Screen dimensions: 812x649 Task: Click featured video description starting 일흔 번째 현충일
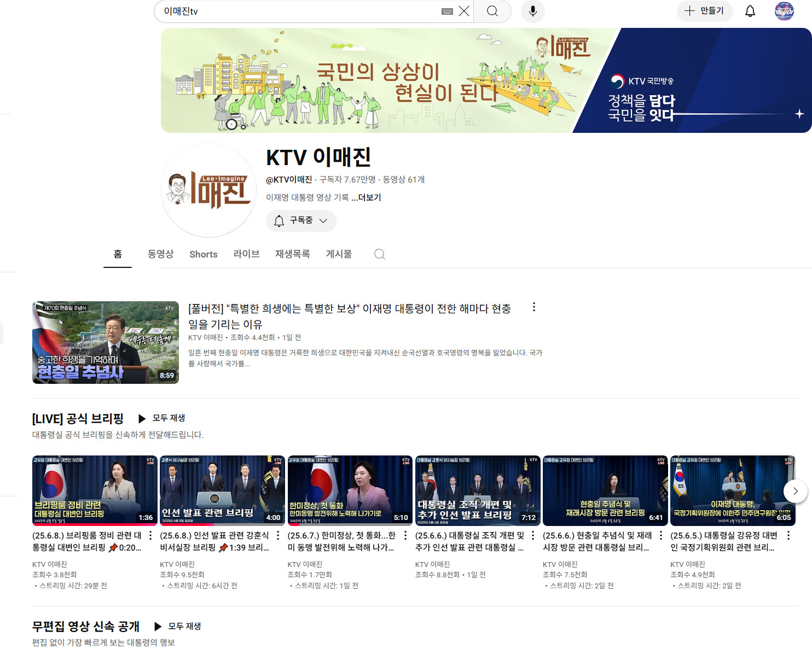click(366, 358)
